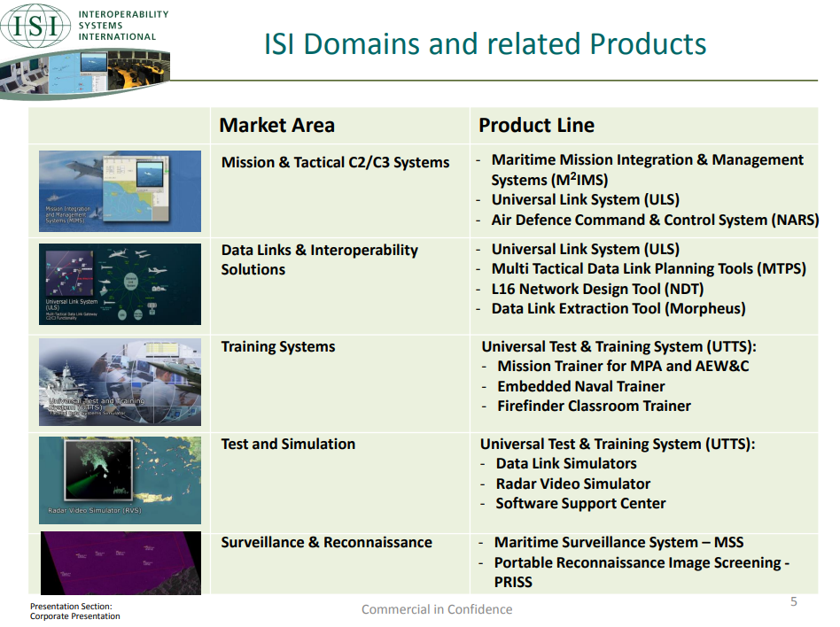Select Universal Link System (ULS) under Data Links
Viewport: 840px width, 627px height.
tap(586, 250)
